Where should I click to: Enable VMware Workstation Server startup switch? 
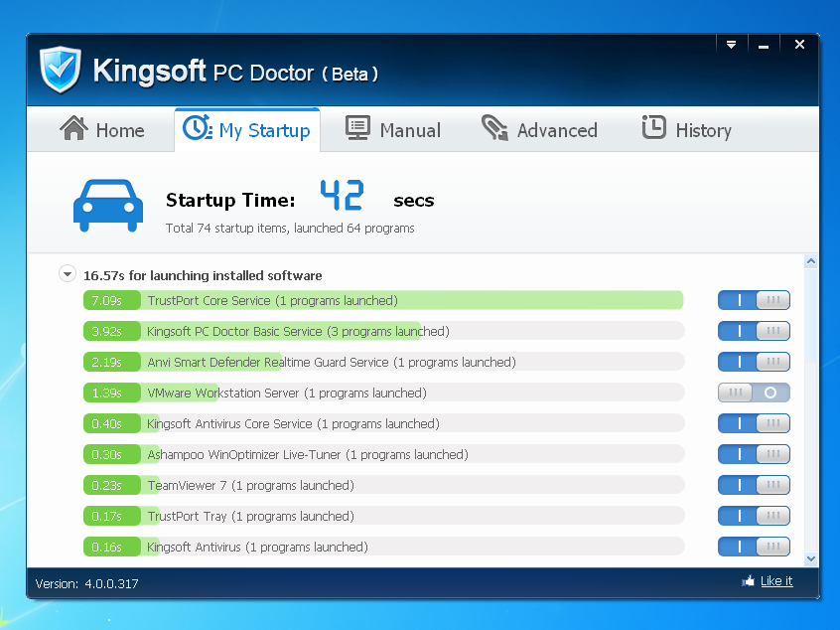[754, 393]
